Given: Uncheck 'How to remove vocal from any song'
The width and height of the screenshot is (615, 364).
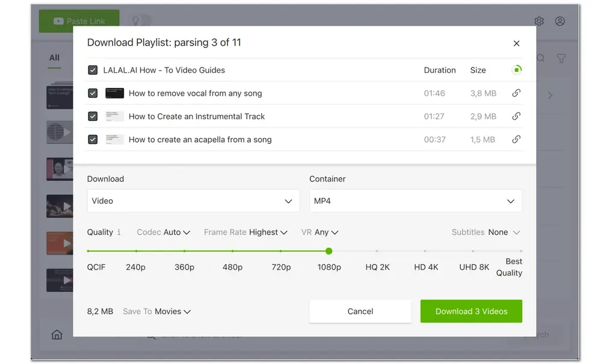Looking at the screenshot, I should coord(93,93).
